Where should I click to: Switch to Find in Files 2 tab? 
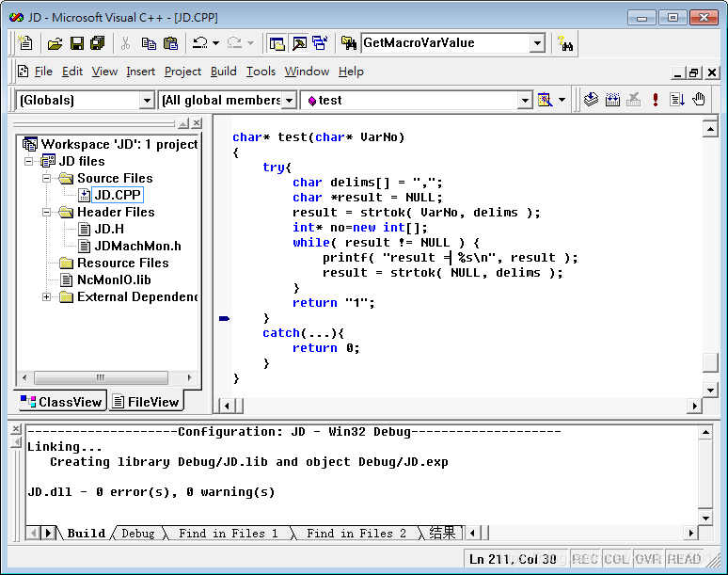point(356,534)
